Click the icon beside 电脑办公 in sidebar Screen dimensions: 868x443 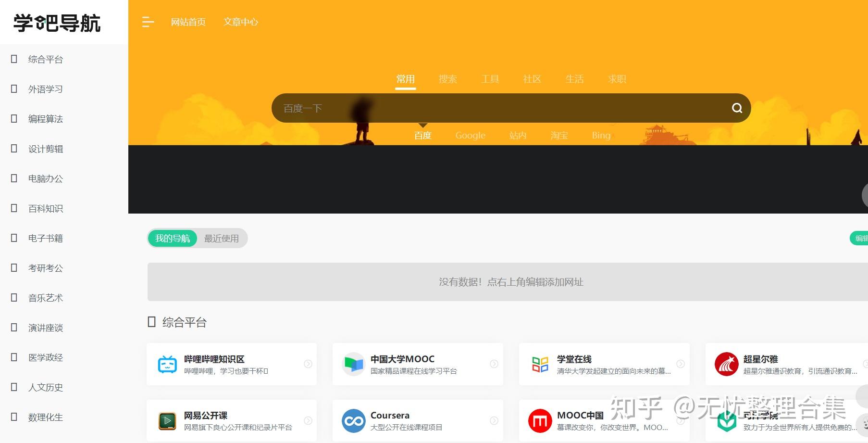point(14,178)
